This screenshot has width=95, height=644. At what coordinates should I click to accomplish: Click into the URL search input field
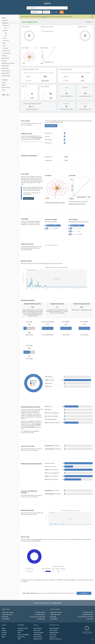[46, 8]
